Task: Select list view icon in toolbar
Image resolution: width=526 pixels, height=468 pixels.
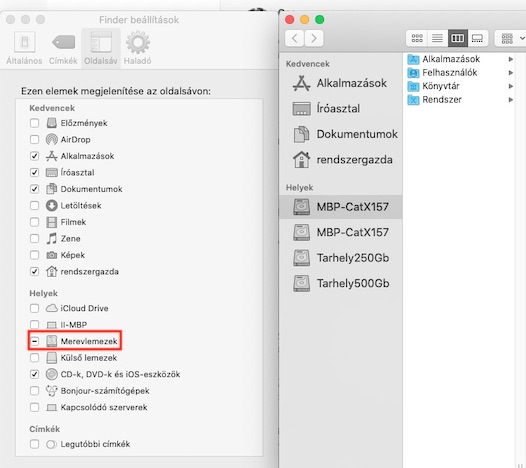Action: [x=437, y=39]
